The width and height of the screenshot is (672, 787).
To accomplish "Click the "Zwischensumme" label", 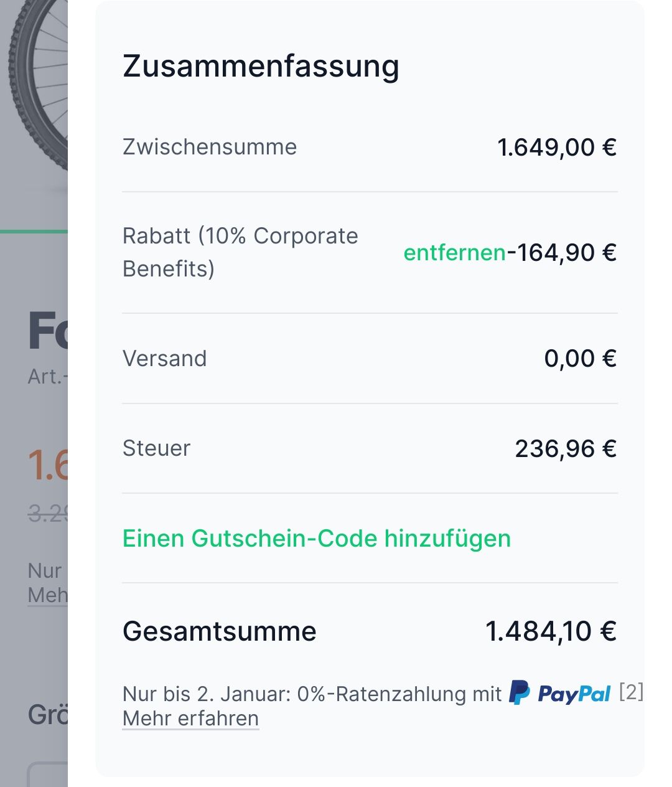I will 210,147.
